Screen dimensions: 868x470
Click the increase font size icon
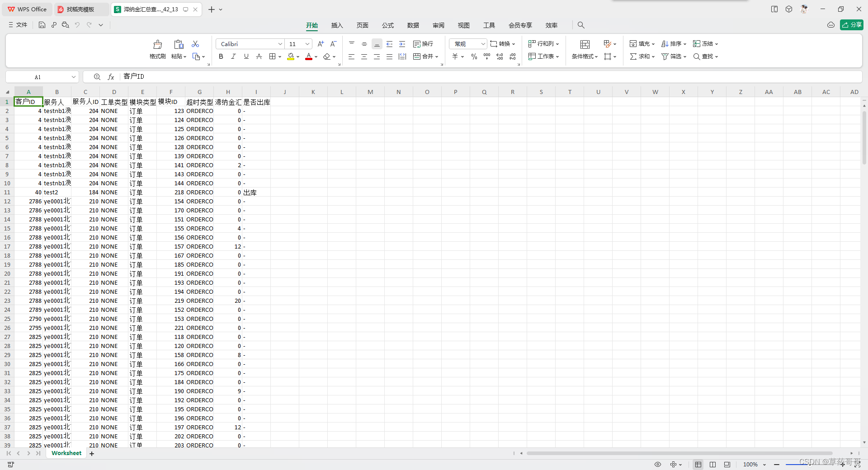(x=321, y=44)
